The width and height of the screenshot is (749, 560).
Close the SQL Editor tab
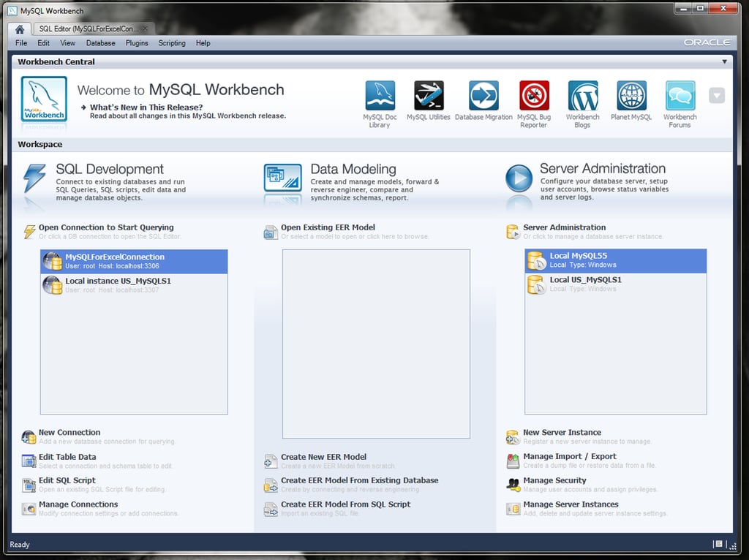click(x=146, y=29)
